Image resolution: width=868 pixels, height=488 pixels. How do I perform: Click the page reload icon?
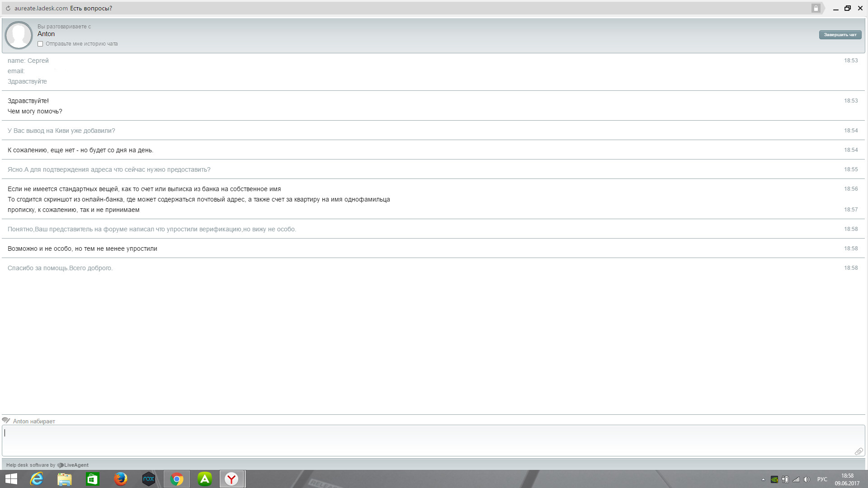click(8, 8)
